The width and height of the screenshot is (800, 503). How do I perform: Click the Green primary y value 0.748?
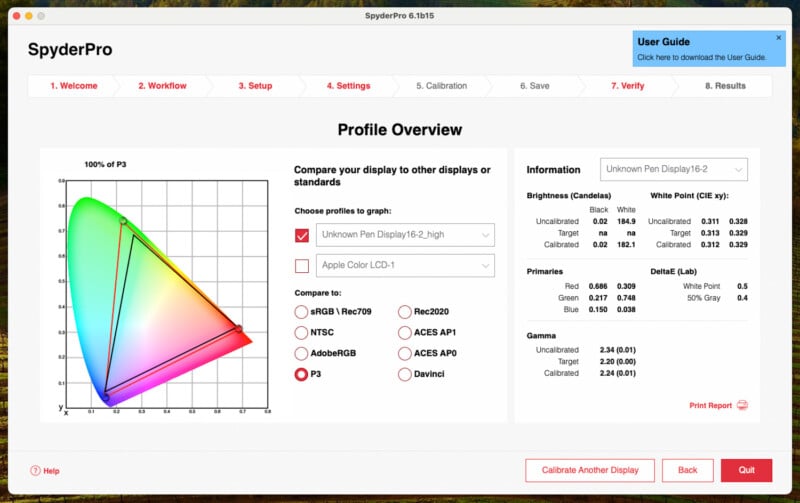pyautogui.click(x=626, y=298)
